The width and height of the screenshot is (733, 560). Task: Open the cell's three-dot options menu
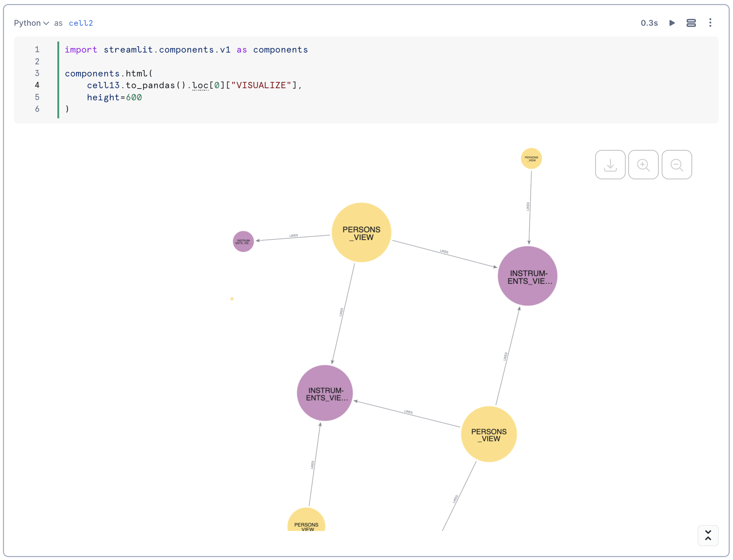pyautogui.click(x=710, y=23)
